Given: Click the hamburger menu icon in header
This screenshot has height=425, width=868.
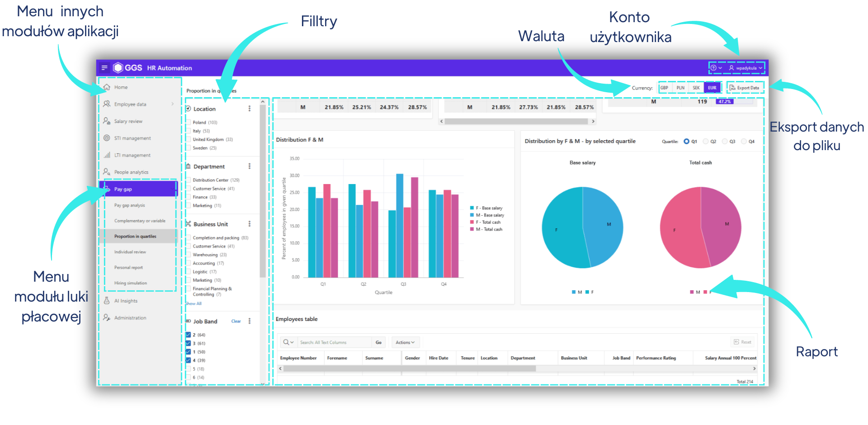Looking at the screenshot, I should (x=104, y=68).
